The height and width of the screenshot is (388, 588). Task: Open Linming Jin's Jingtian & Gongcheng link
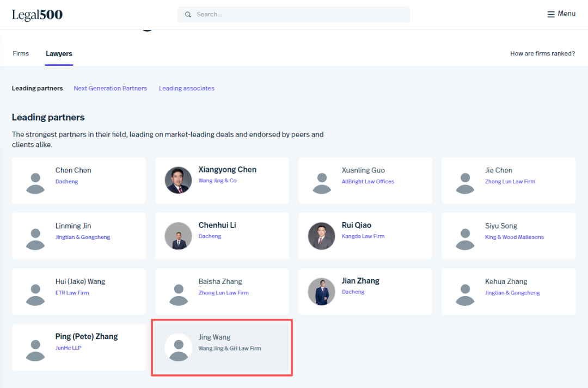pyautogui.click(x=83, y=237)
